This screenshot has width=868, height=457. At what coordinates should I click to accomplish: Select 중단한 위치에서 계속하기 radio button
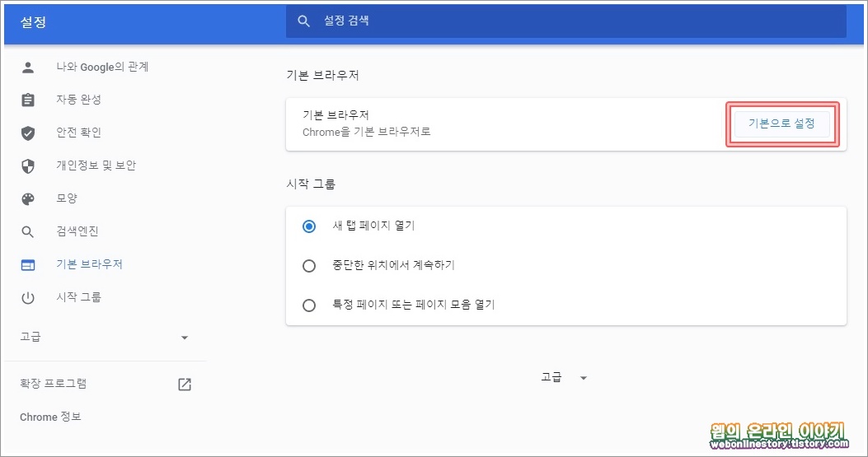point(309,266)
